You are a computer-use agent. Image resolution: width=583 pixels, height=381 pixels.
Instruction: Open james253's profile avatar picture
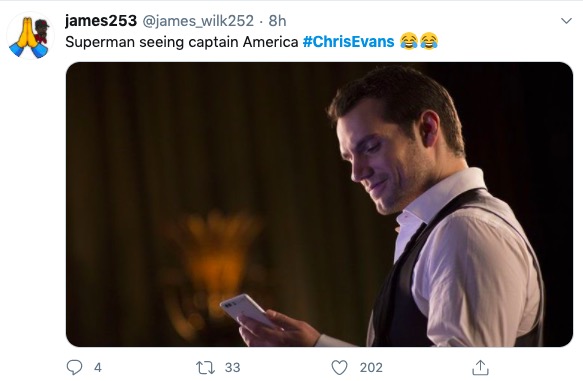click(x=30, y=36)
